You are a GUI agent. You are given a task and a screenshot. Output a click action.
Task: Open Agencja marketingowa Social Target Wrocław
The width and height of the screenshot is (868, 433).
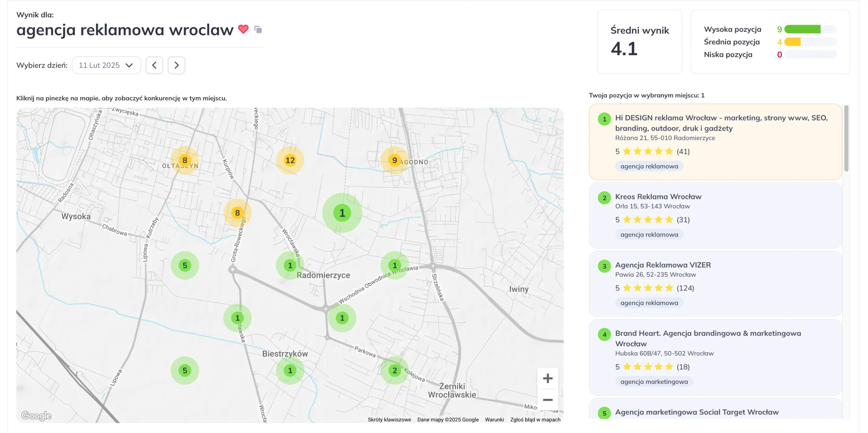pyautogui.click(x=715, y=409)
